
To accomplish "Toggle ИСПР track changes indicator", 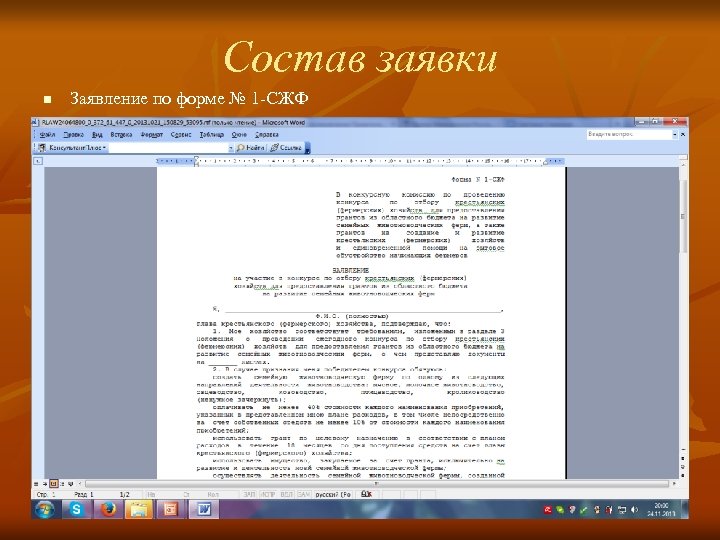I will point(267,495).
